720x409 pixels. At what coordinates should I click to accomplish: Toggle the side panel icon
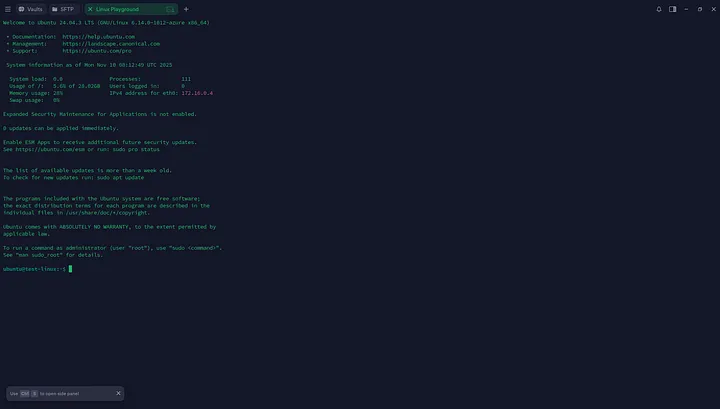(x=673, y=8)
